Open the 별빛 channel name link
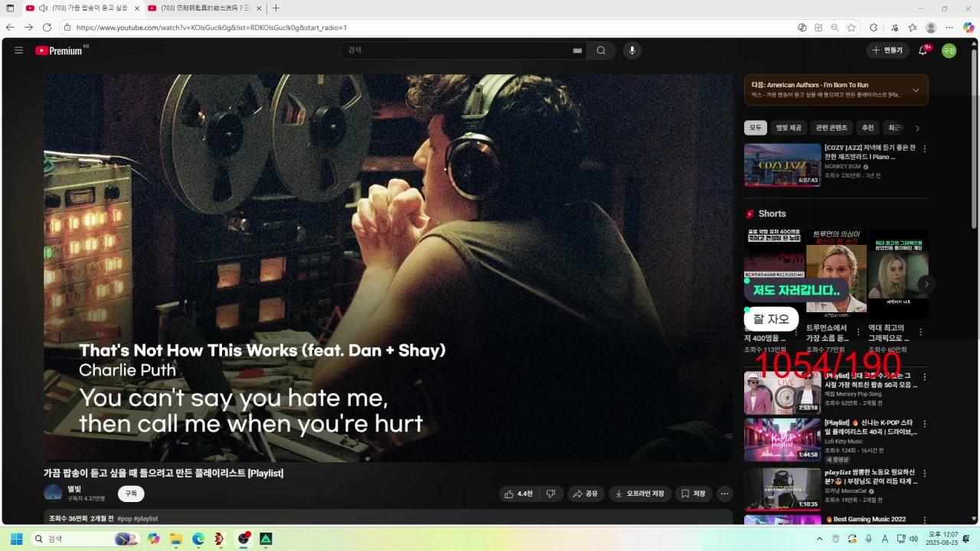The width and height of the screenshot is (980, 551). (74, 489)
